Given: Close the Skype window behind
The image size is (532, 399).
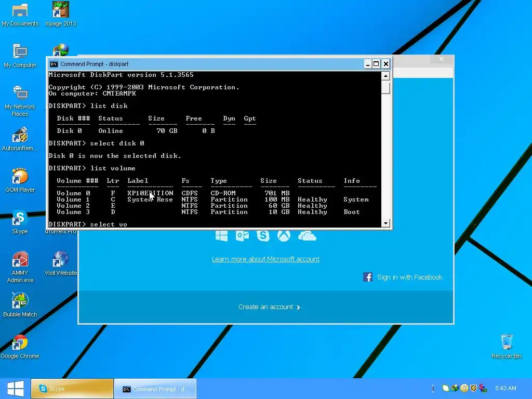Looking at the screenshot, I should pyautogui.click(x=442, y=59).
